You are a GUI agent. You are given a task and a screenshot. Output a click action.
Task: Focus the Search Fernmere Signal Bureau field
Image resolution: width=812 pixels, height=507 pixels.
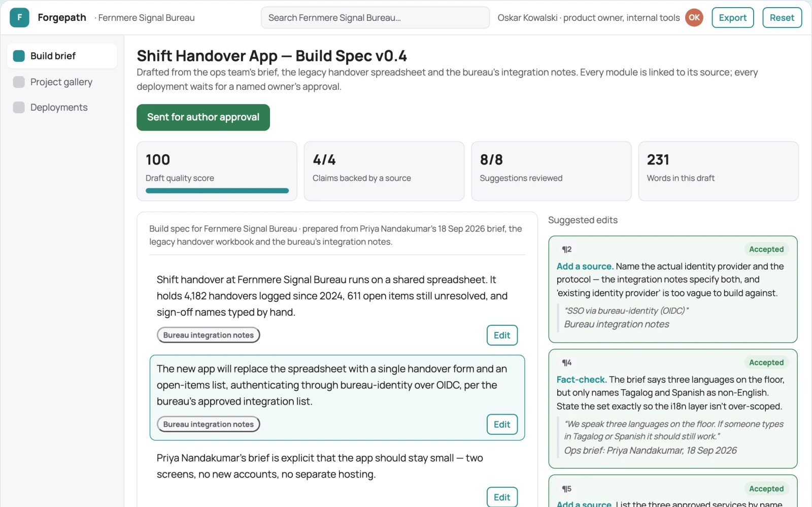click(x=375, y=18)
